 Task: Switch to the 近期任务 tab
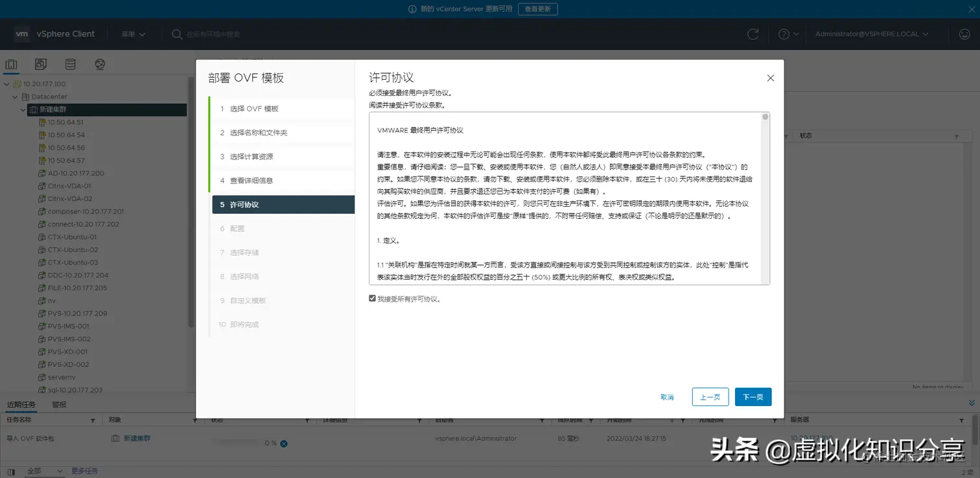(x=21, y=404)
